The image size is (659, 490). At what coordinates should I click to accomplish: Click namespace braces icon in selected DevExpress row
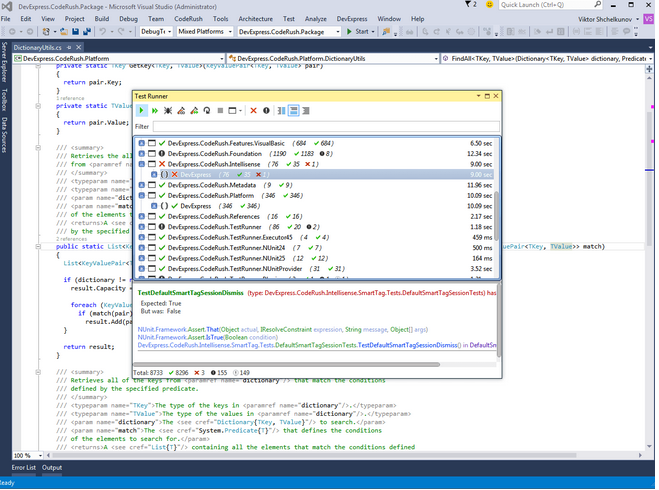[x=164, y=174]
